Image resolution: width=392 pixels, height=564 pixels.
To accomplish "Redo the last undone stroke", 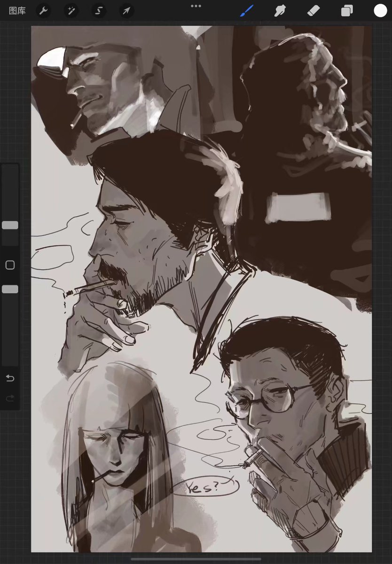I will point(10,399).
